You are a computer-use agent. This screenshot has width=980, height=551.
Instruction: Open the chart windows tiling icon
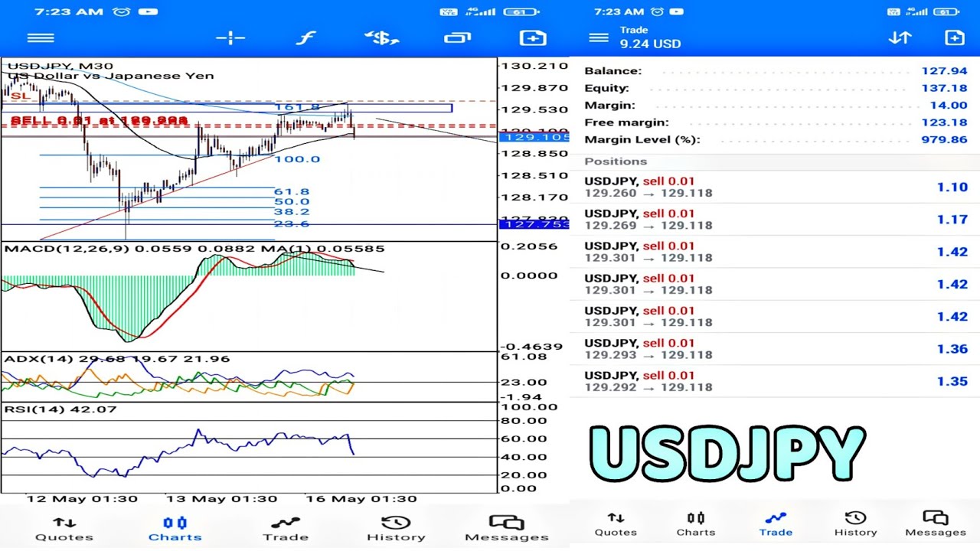pos(457,38)
